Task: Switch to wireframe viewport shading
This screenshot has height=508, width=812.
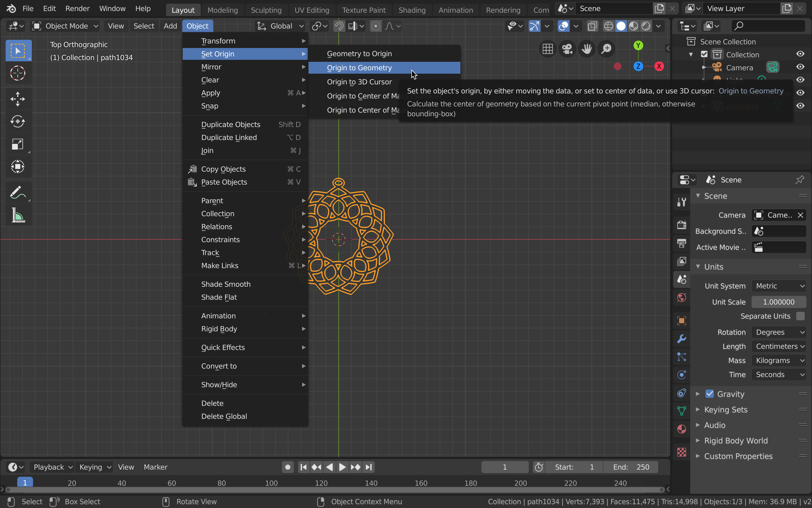Action: 608,26
